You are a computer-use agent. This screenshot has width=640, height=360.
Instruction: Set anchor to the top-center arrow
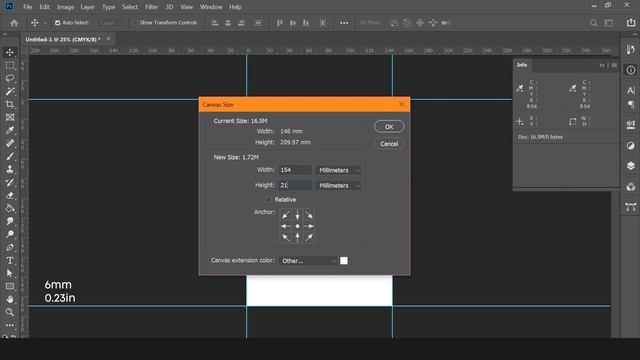coord(298,215)
